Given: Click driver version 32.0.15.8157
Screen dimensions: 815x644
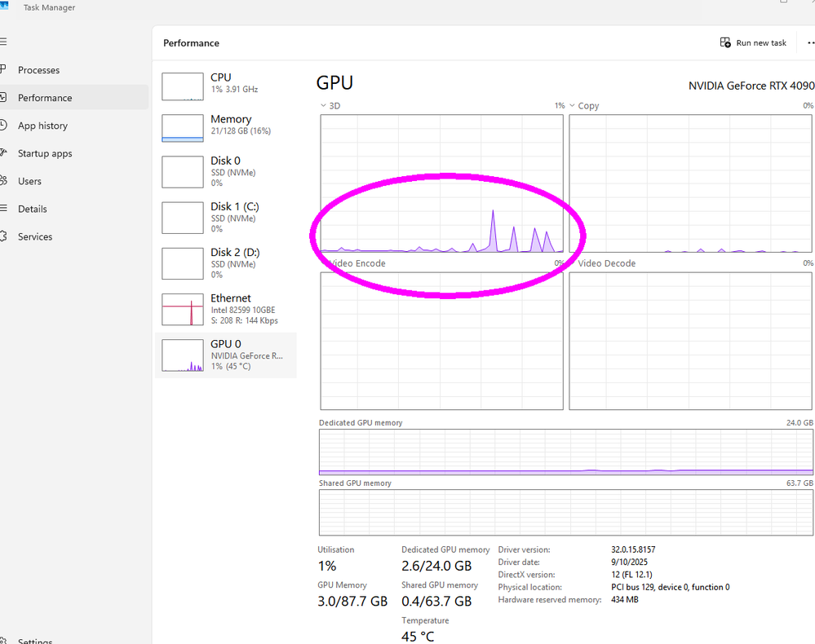Looking at the screenshot, I should coord(633,549).
